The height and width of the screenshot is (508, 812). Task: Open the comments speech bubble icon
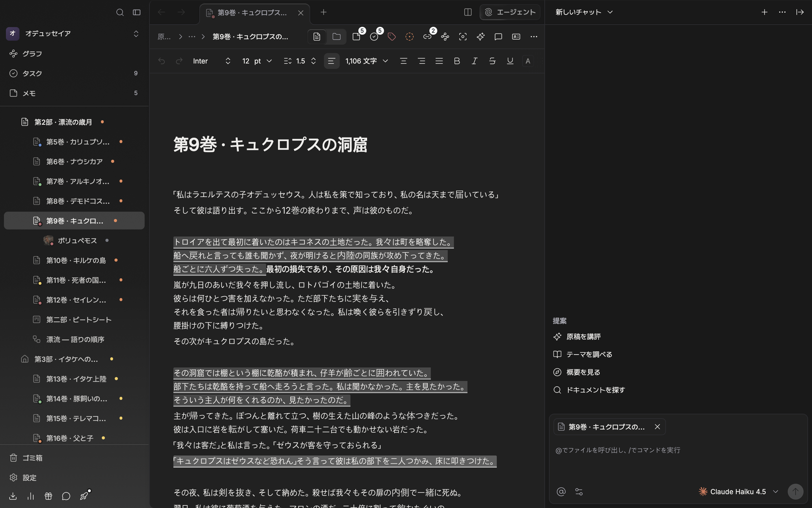(x=498, y=37)
